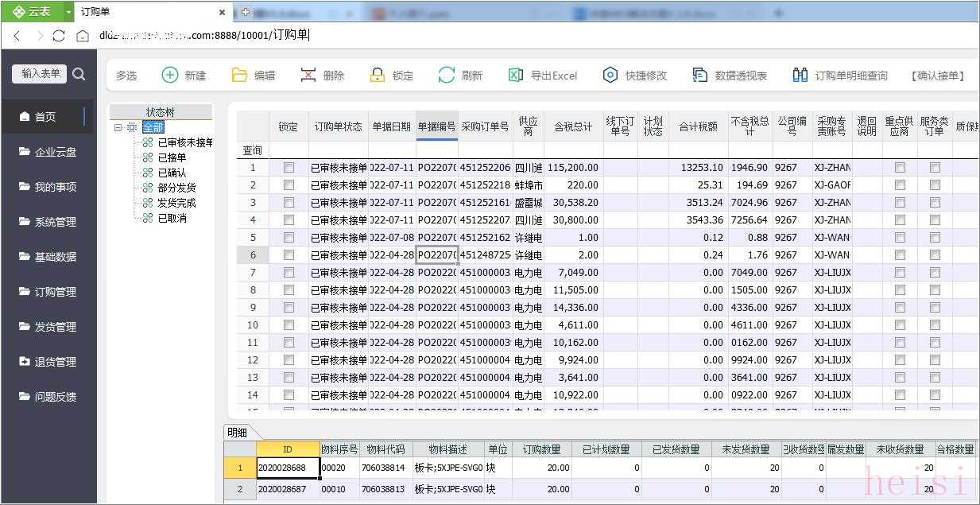980x505 pixels.
Task: Click the search magnifier beside 输入表单
Action: point(79,74)
